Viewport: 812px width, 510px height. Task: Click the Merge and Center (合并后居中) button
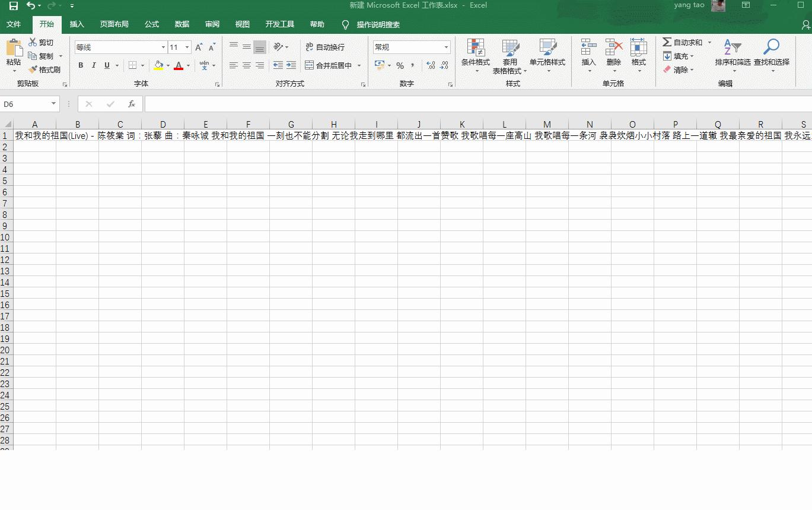pos(329,65)
